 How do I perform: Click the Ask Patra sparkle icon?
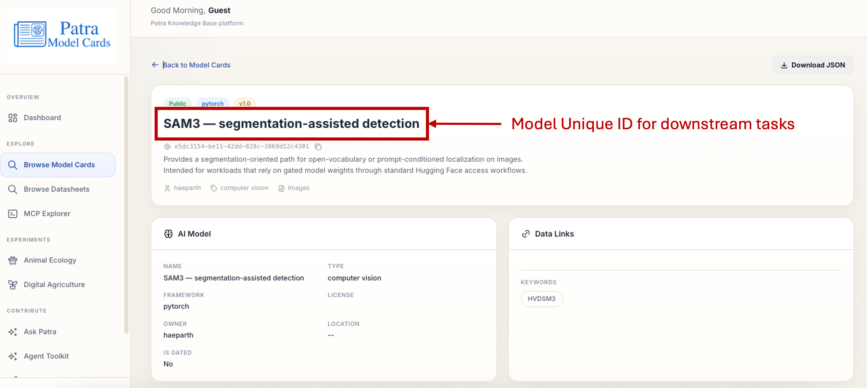(13, 332)
